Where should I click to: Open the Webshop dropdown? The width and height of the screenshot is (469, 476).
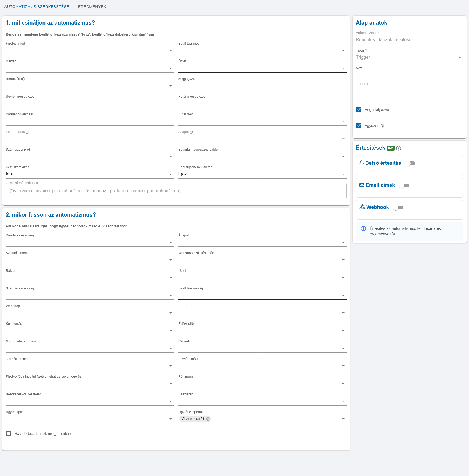tap(90, 313)
